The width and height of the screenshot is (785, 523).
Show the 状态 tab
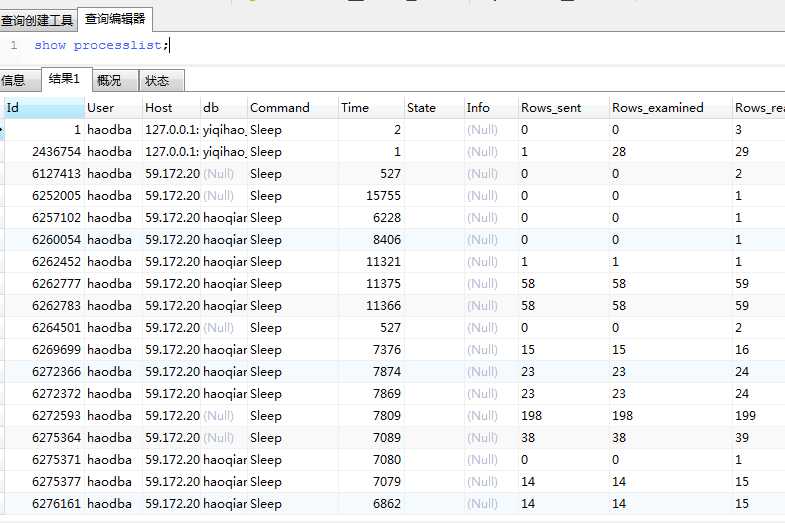tap(157, 81)
